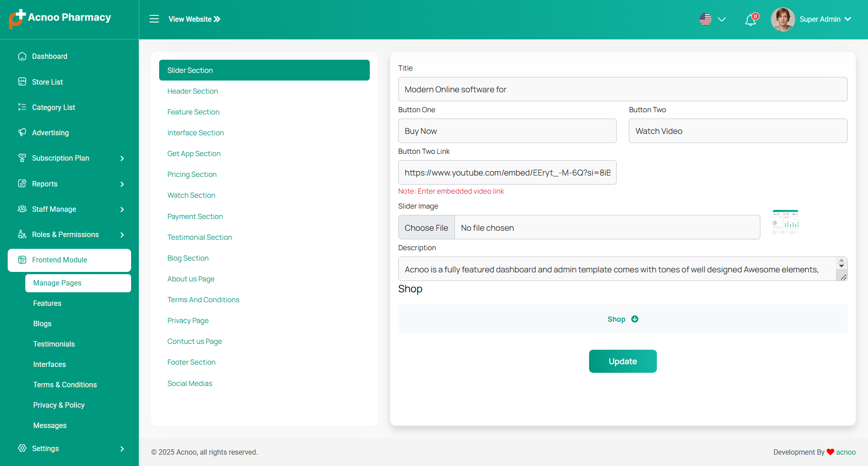
Task: Expand the Shop accordion section
Action: (623, 319)
